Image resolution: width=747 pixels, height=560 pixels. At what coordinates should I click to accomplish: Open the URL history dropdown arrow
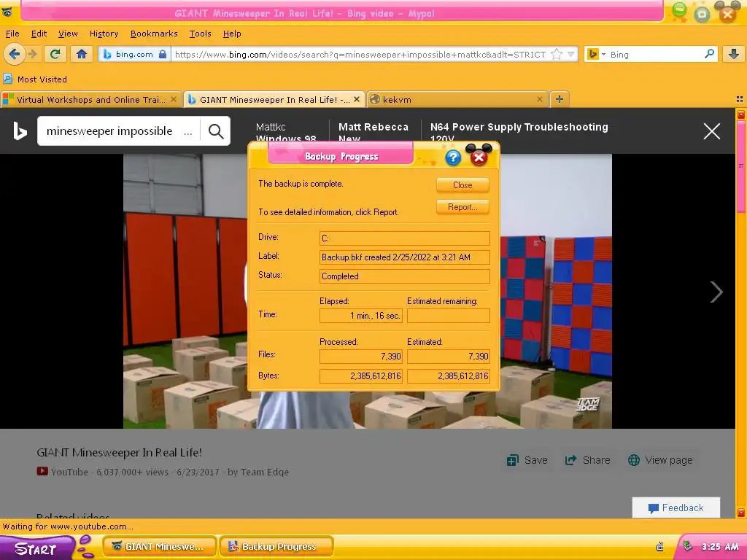(570, 54)
